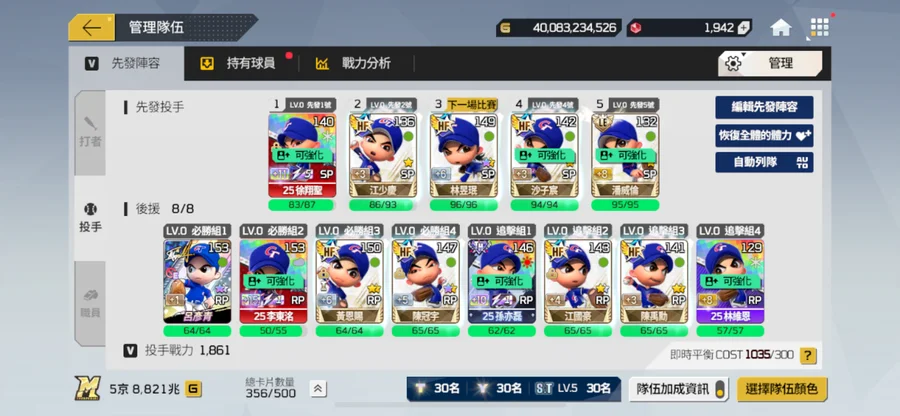
Task: Open the COST help question mark
Action: [808, 355]
